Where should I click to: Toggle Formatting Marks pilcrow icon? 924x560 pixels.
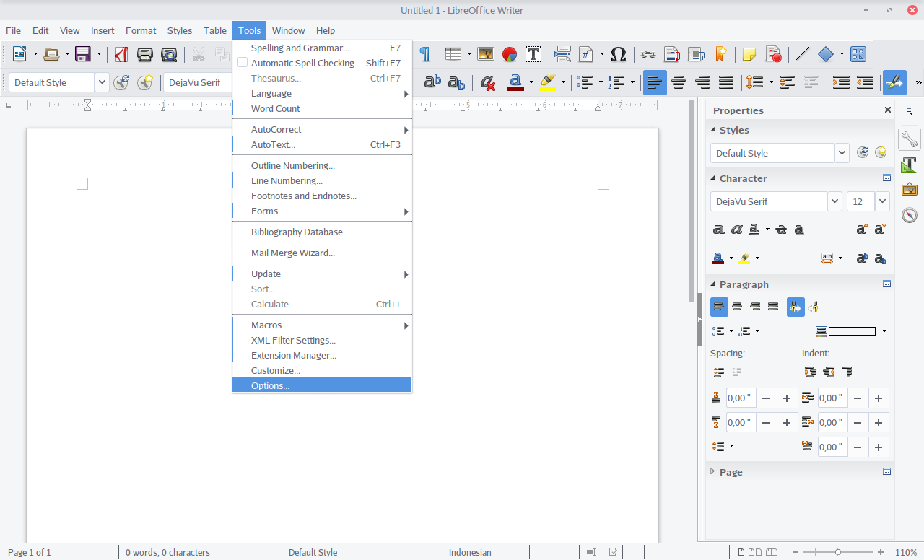point(424,54)
